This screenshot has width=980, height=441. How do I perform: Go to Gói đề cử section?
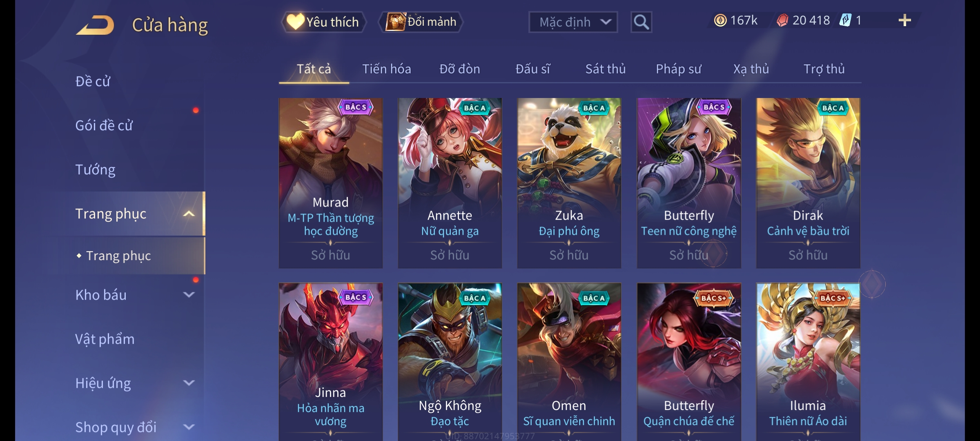pos(104,125)
